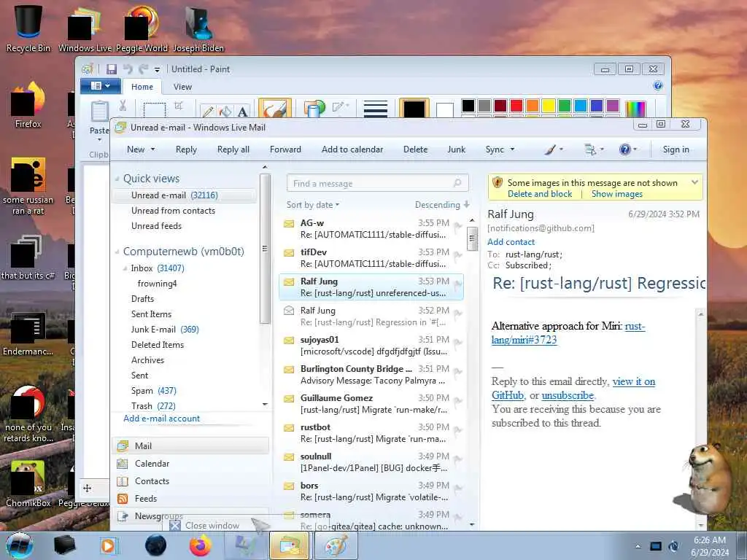Click the Paint help question mark icon
The image size is (747, 560).
658,86
